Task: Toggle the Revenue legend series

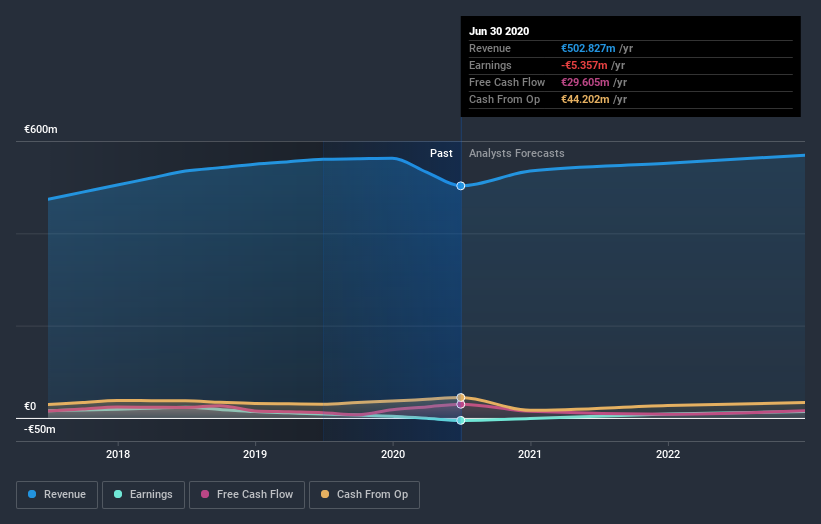Action: coord(57,495)
